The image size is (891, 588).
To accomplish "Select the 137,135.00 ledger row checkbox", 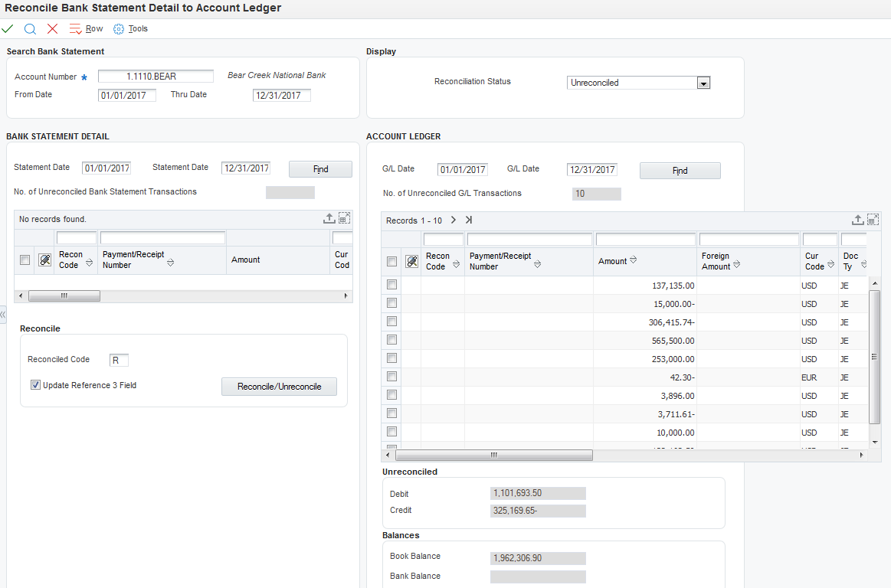I will [391, 285].
